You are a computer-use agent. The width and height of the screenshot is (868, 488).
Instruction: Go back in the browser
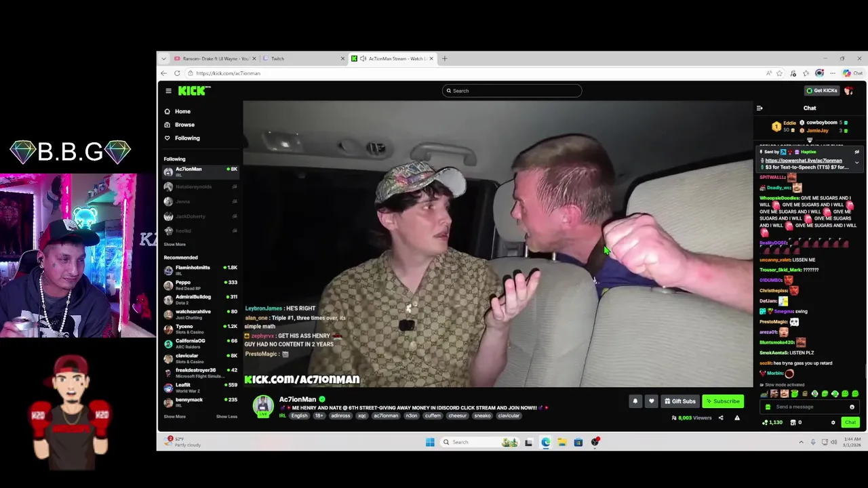pos(163,73)
